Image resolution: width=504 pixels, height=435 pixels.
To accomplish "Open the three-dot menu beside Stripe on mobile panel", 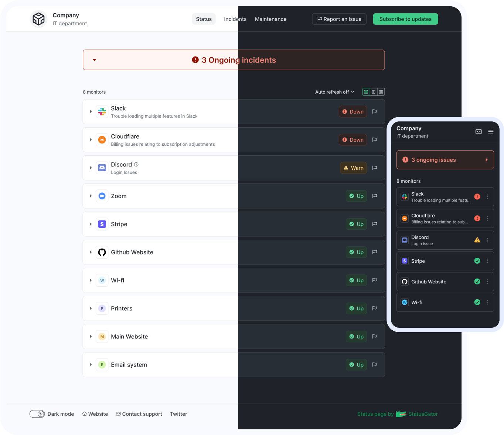I will pos(487,261).
